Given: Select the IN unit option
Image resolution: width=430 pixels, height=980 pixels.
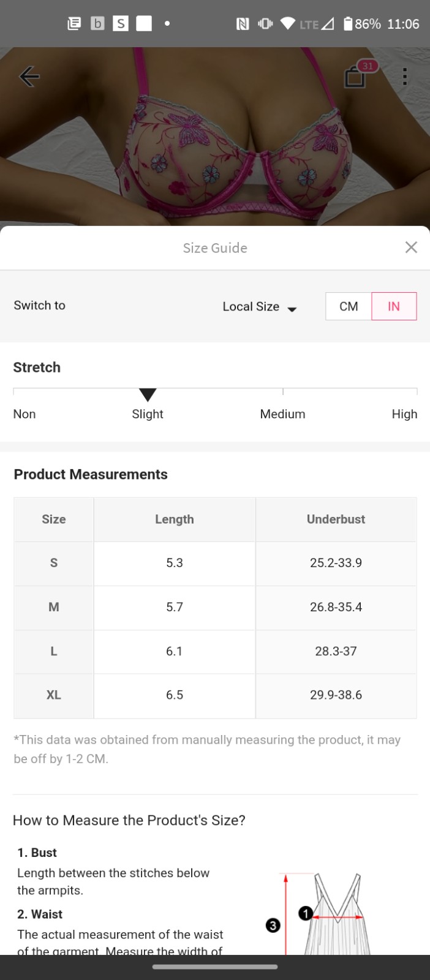Looking at the screenshot, I should [x=394, y=306].
